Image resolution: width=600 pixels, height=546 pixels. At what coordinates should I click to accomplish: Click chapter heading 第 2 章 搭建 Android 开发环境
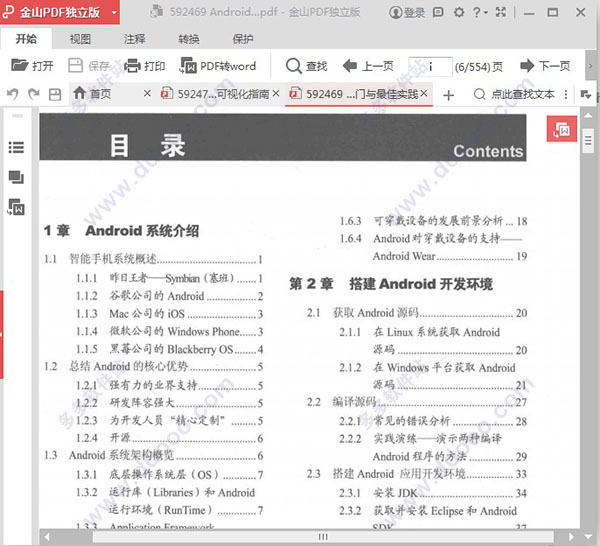pos(391,284)
